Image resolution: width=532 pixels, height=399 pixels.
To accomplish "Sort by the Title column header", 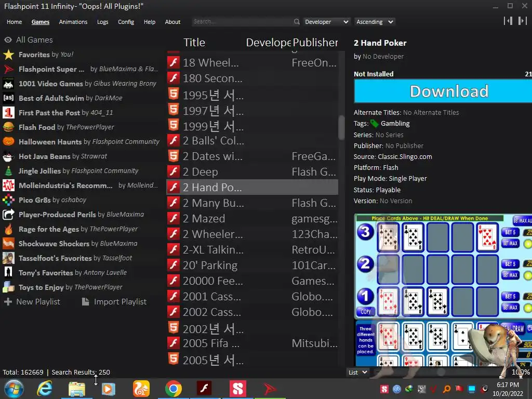I will click(194, 43).
